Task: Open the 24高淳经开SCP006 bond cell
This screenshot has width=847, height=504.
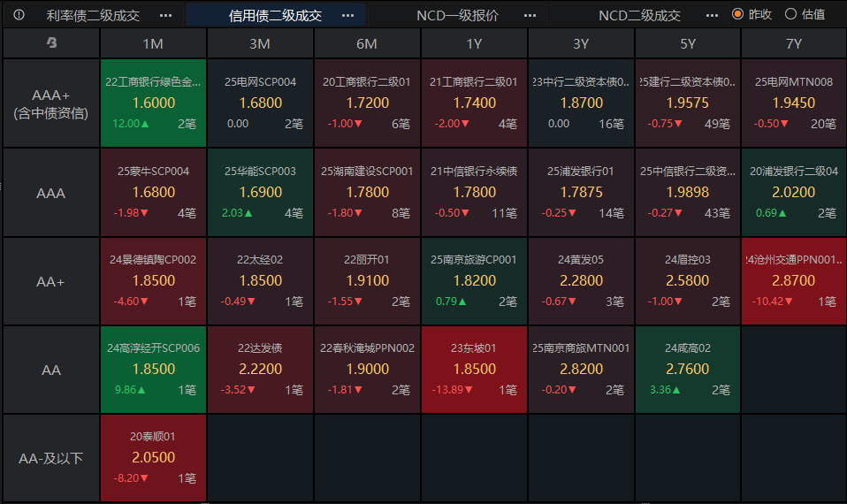Action: coord(154,370)
